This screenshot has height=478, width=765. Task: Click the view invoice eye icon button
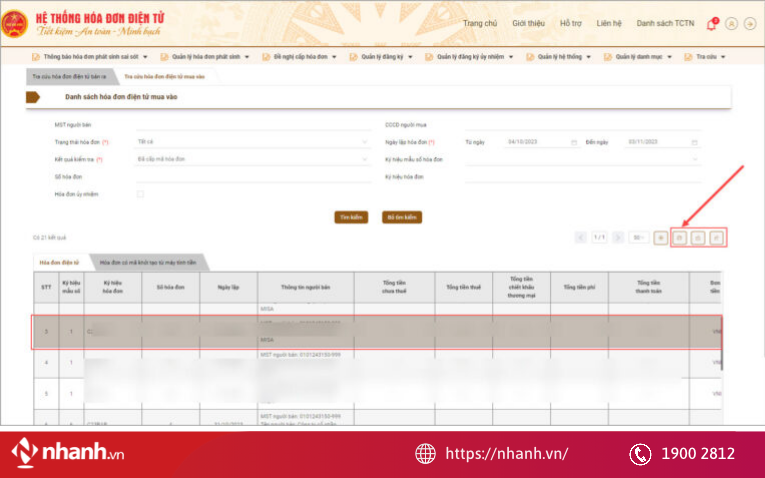[661, 238]
